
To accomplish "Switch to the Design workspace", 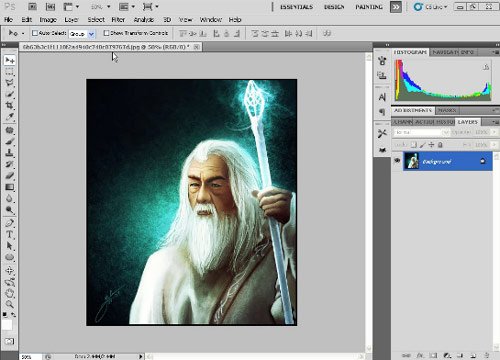I will click(x=334, y=7).
